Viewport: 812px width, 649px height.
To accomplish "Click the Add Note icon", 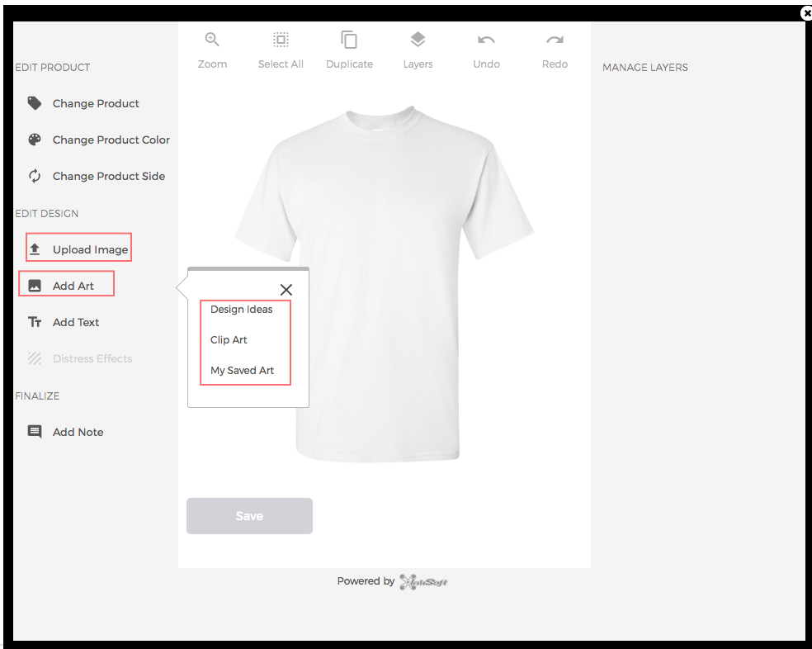I will (x=34, y=431).
